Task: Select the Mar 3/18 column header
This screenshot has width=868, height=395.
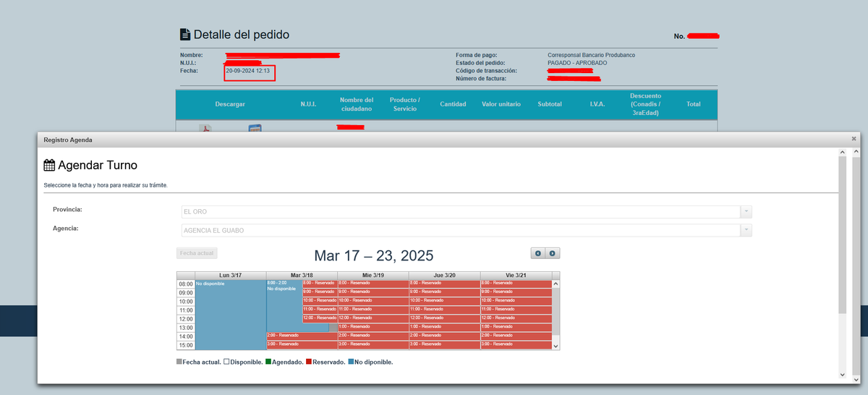Action: (302, 276)
